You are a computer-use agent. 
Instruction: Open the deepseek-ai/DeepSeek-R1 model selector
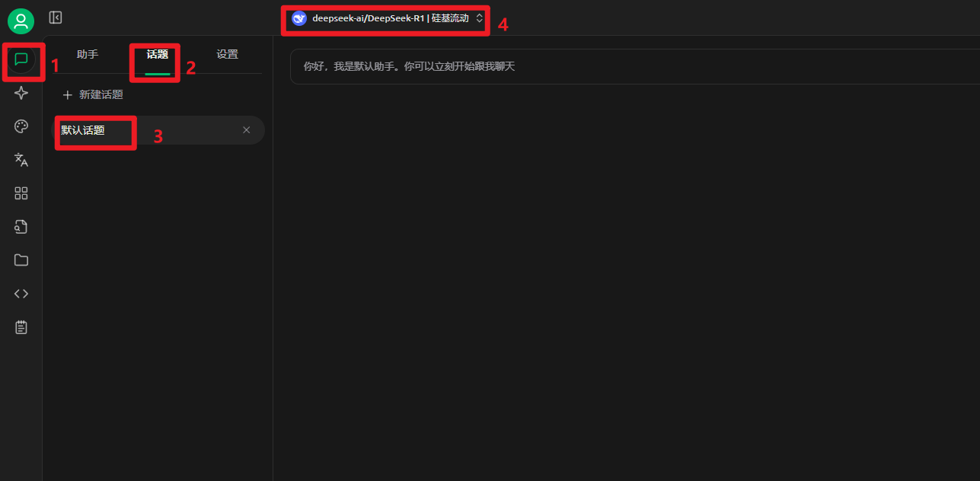pyautogui.click(x=388, y=18)
